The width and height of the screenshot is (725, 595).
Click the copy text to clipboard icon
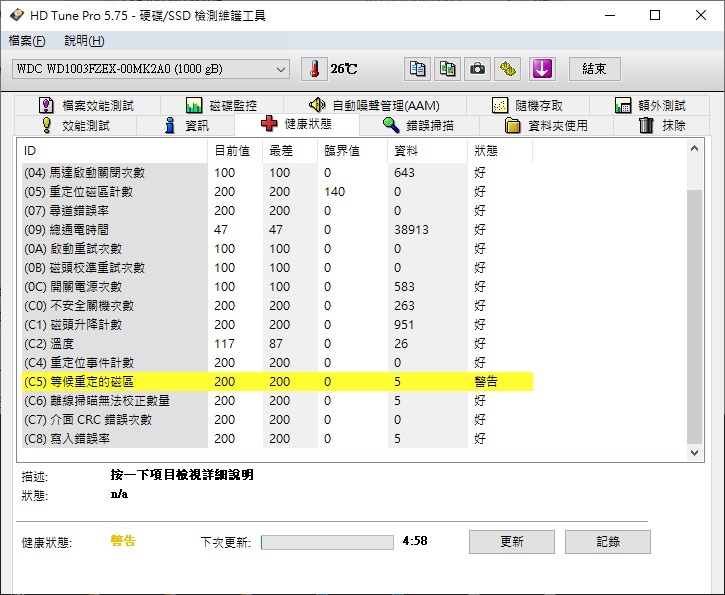[417, 69]
